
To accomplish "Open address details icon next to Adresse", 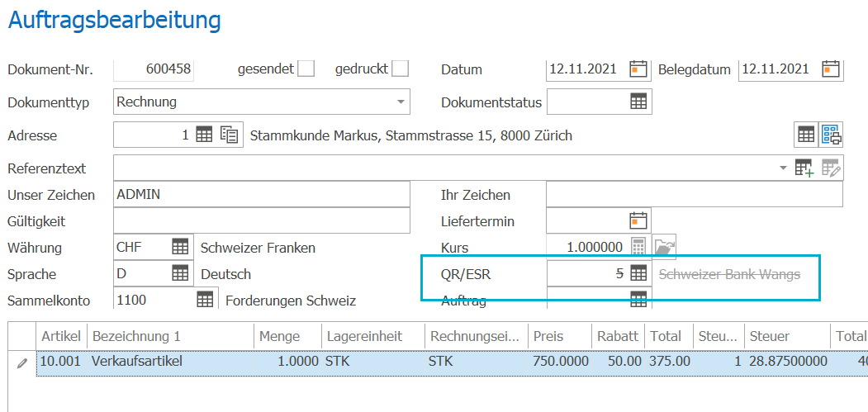I will click(229, 135).
